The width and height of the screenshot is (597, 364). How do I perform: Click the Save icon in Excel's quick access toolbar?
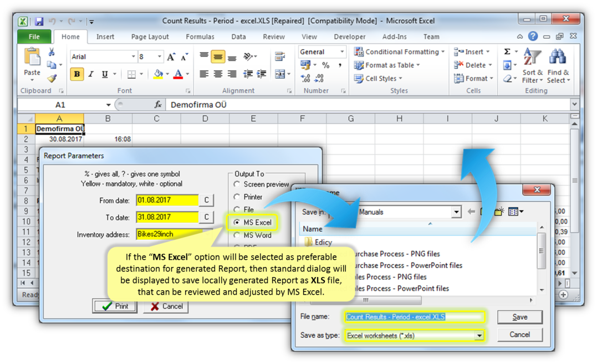39,21
